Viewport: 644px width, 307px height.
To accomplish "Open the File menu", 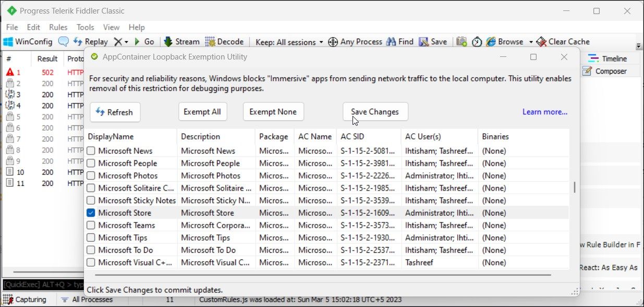I will coord(12,27).
